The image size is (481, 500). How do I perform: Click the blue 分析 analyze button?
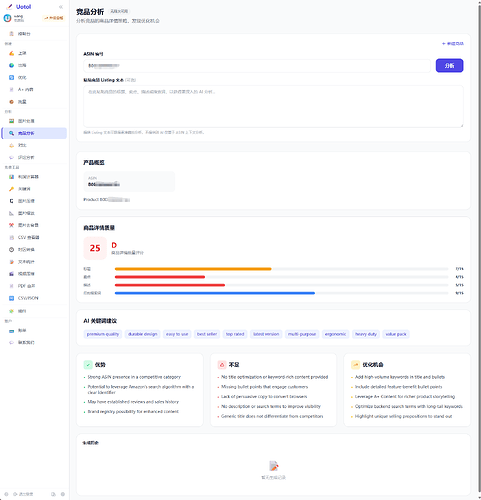point(449,66)
